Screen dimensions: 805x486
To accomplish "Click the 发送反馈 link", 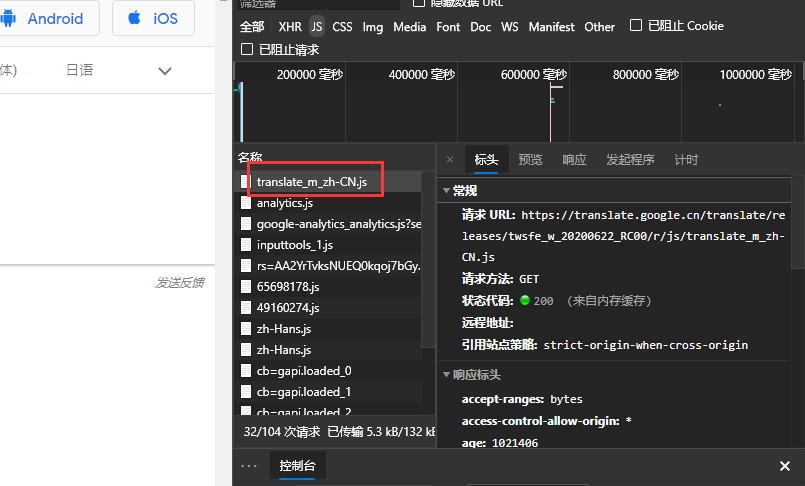I will [x=179, y=283].
